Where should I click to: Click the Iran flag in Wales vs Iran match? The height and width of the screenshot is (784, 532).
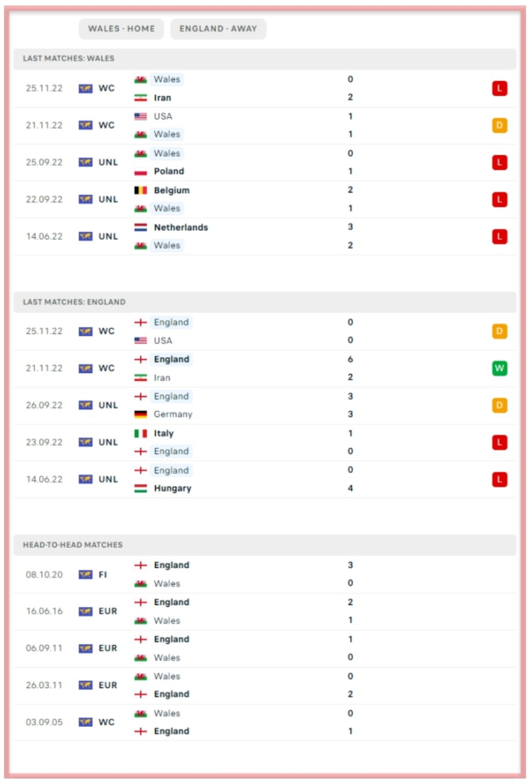[140, 97]
